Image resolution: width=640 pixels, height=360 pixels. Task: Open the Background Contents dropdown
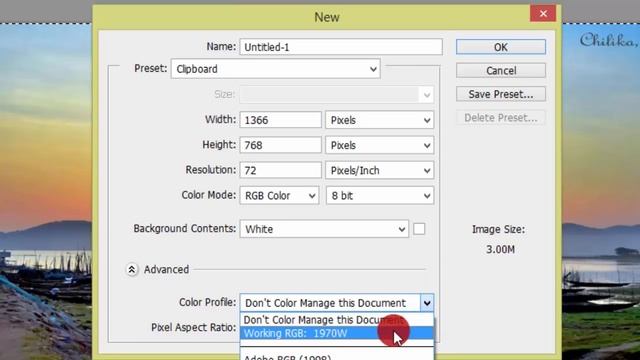(324, 229)
